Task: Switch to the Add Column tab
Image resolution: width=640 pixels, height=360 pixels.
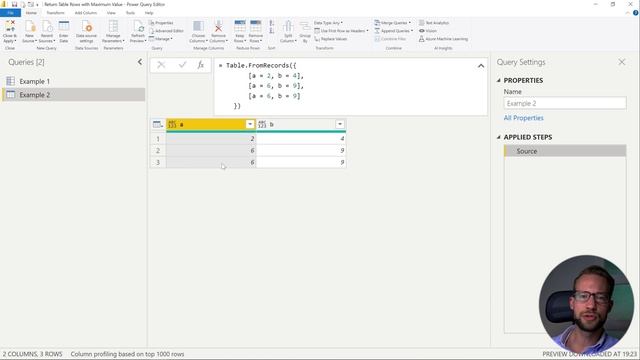Action: coord(86,13)
